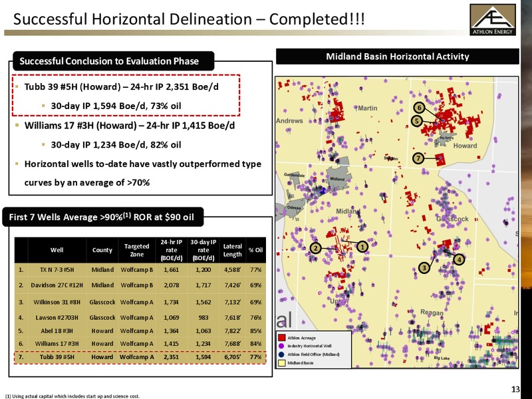Click the 'Martin' county label on map
This screenshot has width=532, height=399.
coord(368,108)
